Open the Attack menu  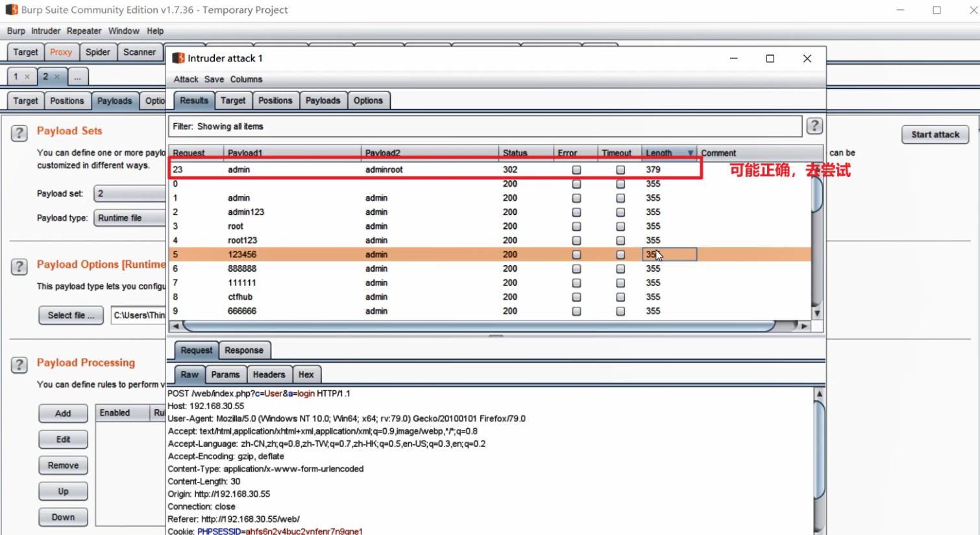[x=186, y=79]
